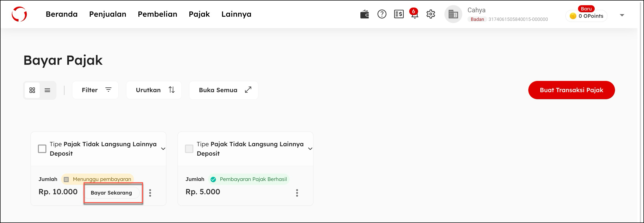Tick checkbox on the pending payment card
Screen dimensions: 644x223
[x=42, y=149]
